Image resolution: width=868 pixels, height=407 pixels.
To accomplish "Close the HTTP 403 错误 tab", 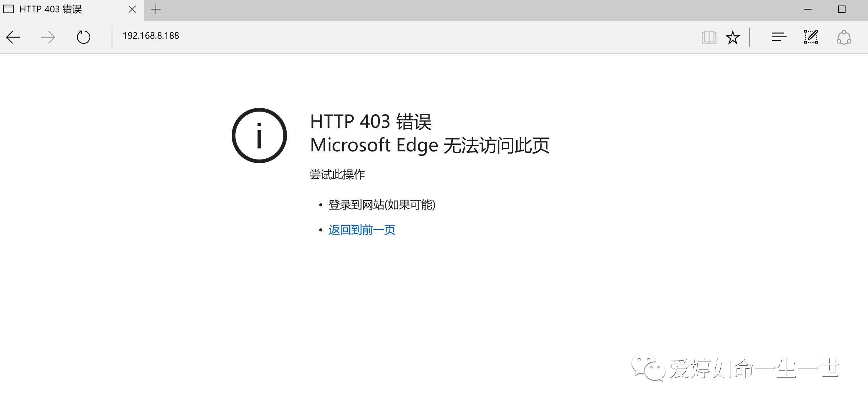I will click(132, 10).
